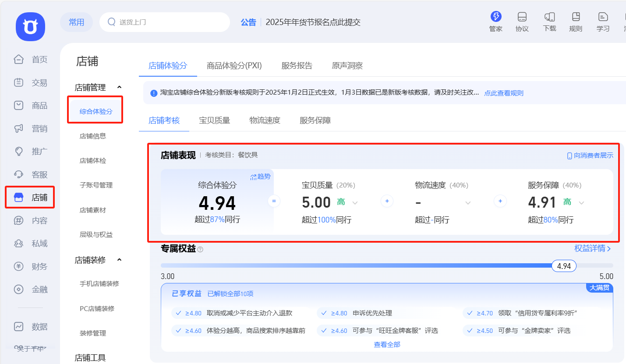Open 子账号管理 menu item

coord(96,185)
